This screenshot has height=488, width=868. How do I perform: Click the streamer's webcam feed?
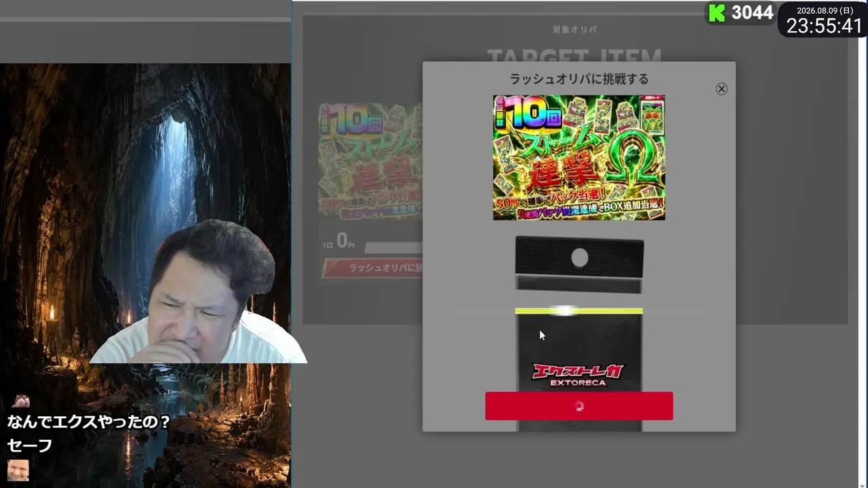[198, 291]
